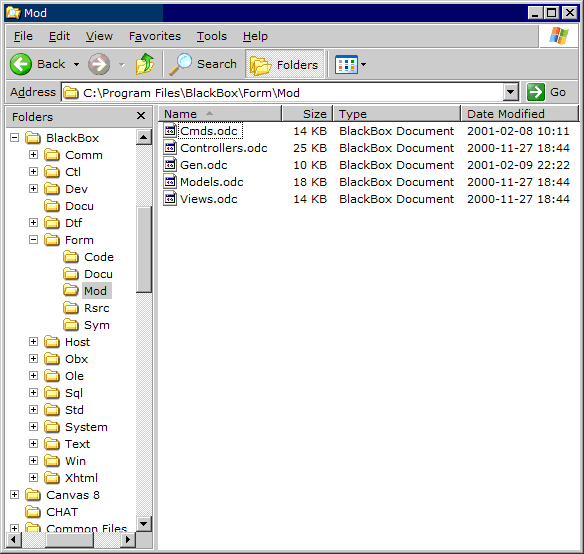Select the Mod folder in tree
This screenshot has width=584, height=554.
[x=95, y=291]
